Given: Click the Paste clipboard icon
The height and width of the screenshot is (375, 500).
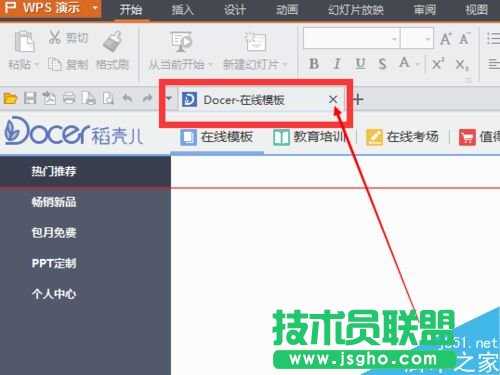Looking at the screenshot, I should click(24, 41).
